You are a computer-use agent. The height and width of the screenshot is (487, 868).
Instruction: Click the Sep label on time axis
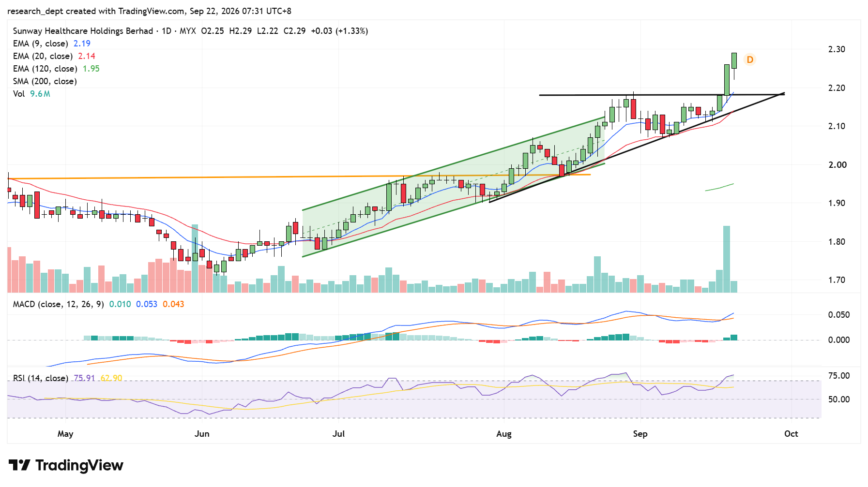pos(640,434)
